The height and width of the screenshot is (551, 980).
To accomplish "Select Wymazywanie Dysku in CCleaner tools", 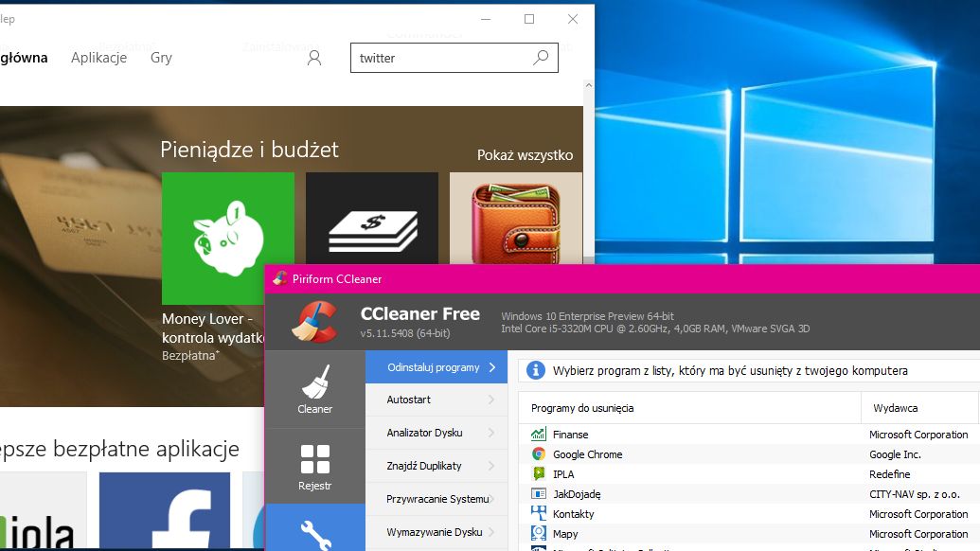I will point(437,532).
